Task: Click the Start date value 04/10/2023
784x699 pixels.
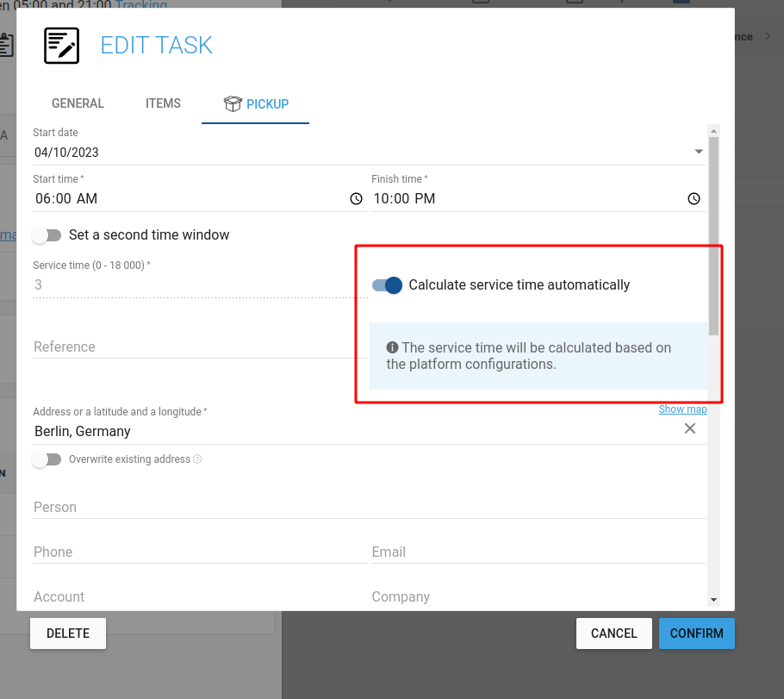Action: [x=66, y=152]
